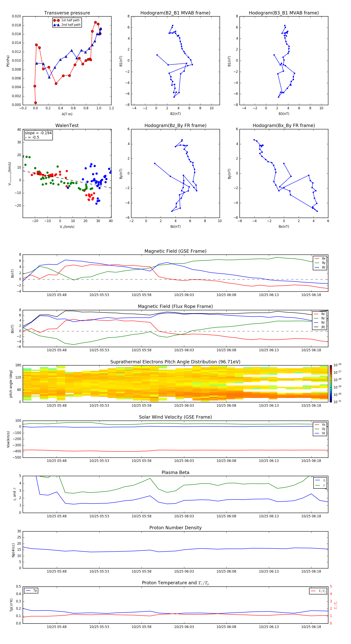Click the '10^-31' colorbar label
This screenshot has width=351, height=644.
coord(337,402)
